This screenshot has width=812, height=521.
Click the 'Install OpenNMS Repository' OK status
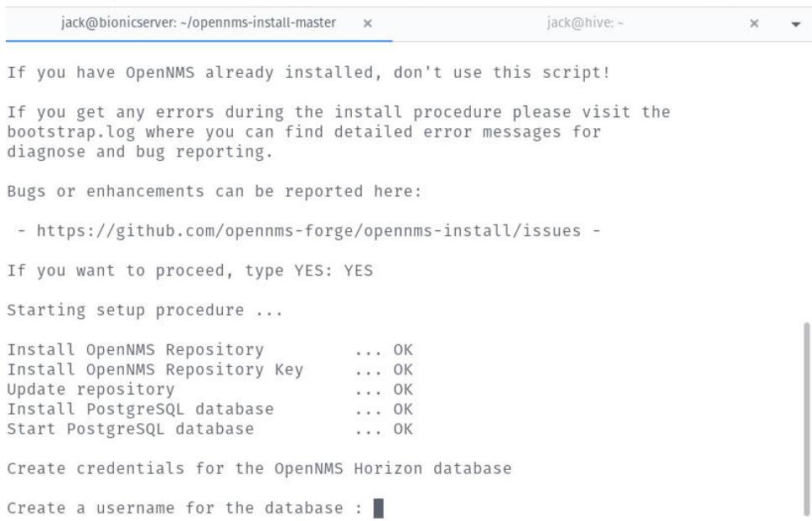pyautogui.click(x=403, y=349)
